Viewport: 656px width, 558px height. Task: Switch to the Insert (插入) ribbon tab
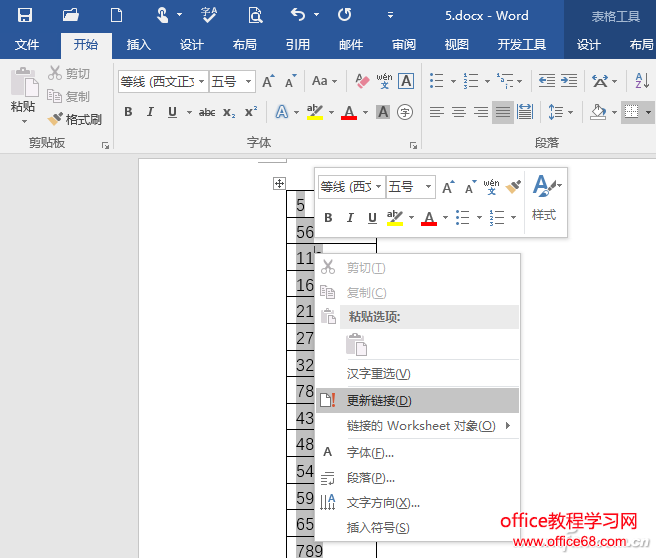click(138, 45)
